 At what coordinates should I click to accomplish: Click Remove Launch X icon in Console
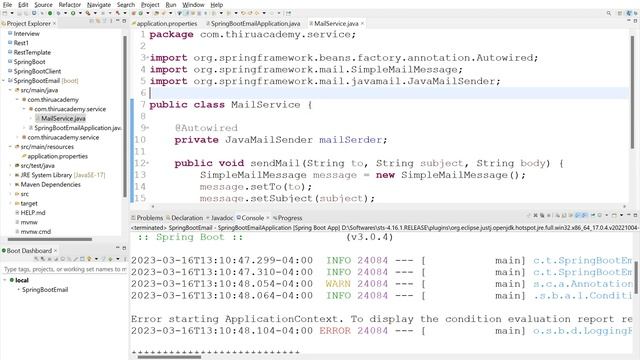(536, 215)
